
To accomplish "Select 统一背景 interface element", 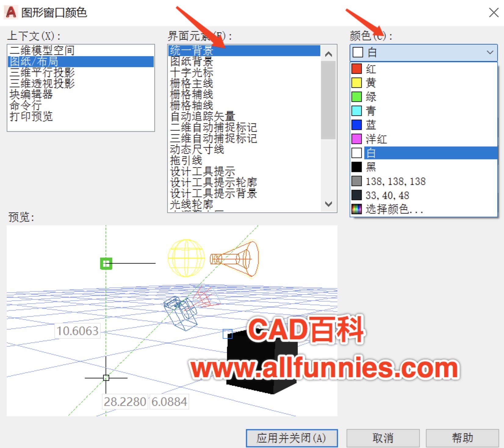I will [x=244, y=50].
